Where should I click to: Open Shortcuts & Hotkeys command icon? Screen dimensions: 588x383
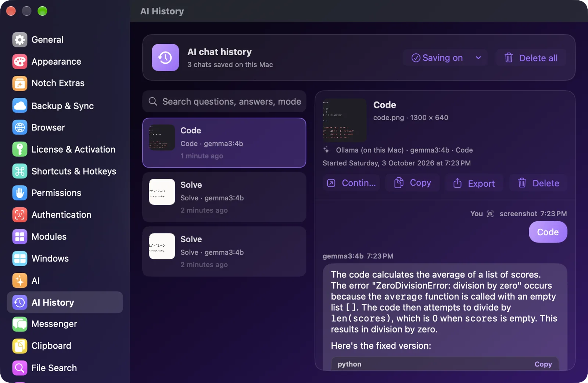click(19, 171)
